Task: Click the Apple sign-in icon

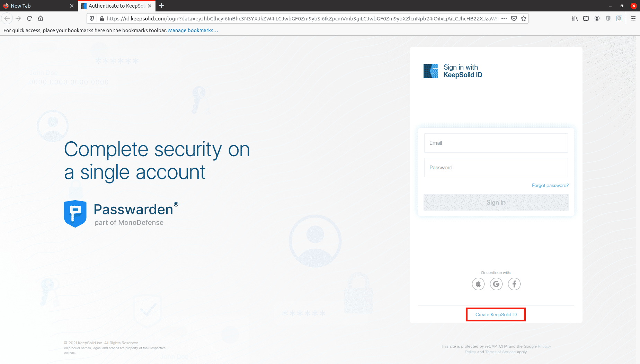Action: (x=478, y=284)
